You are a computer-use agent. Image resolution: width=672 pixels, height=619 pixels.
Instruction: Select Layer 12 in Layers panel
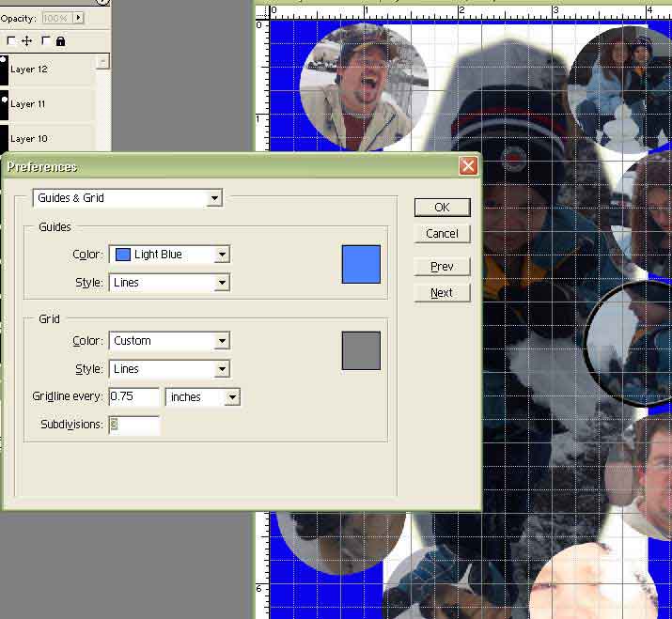pos(47,70)
